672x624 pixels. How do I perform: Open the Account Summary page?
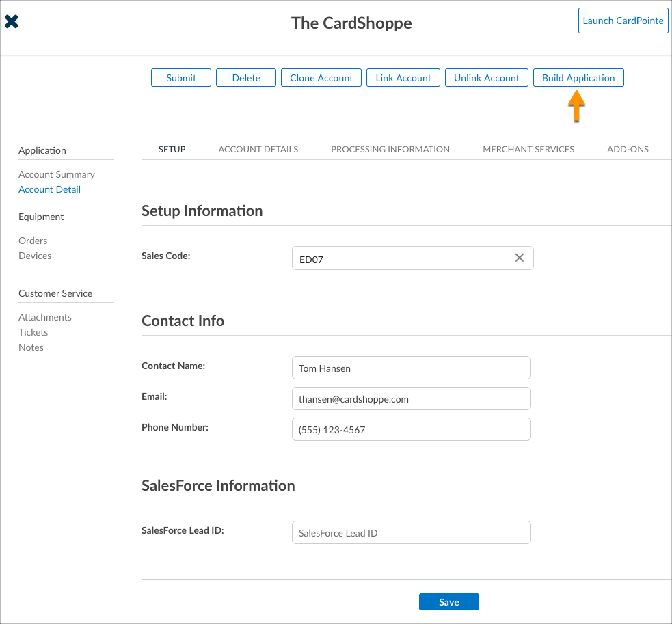(57, 174)
